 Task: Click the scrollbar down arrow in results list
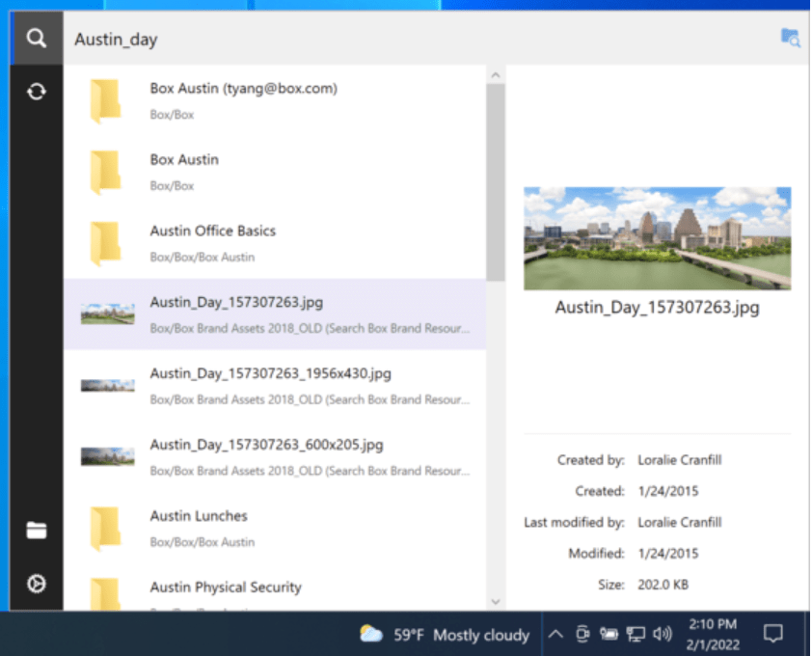pyautogui.click(x=496, y=602)
